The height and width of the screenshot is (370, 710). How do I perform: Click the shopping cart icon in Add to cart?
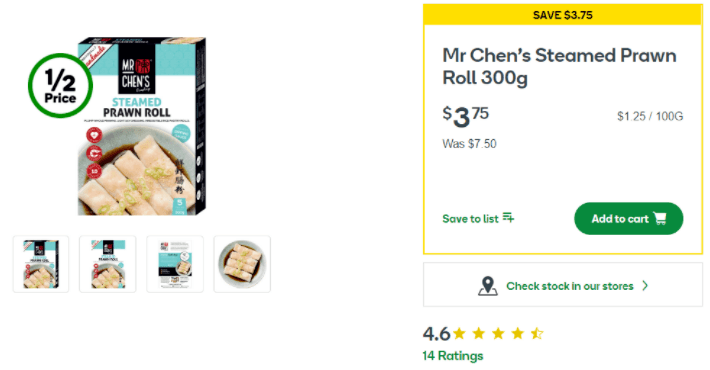coord(660,219)
